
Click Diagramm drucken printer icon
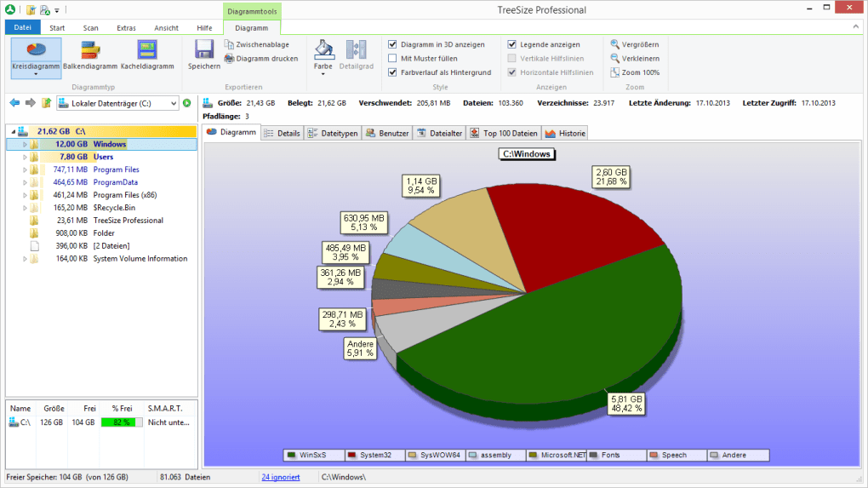tap(229, 58)
